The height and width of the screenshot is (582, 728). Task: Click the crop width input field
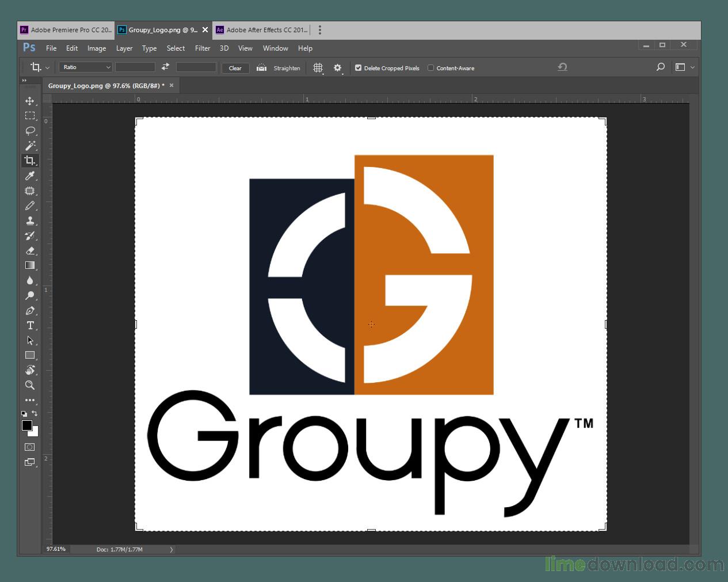[x=135, y=67]
